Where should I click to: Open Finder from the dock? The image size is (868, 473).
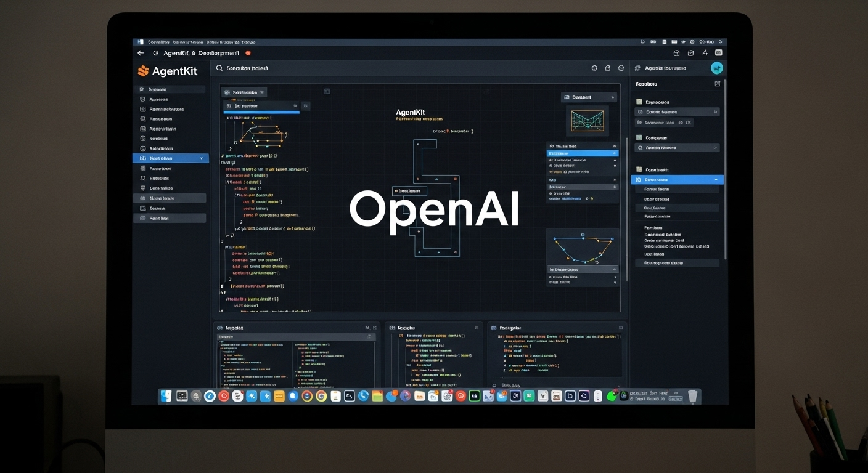point(166,397)
